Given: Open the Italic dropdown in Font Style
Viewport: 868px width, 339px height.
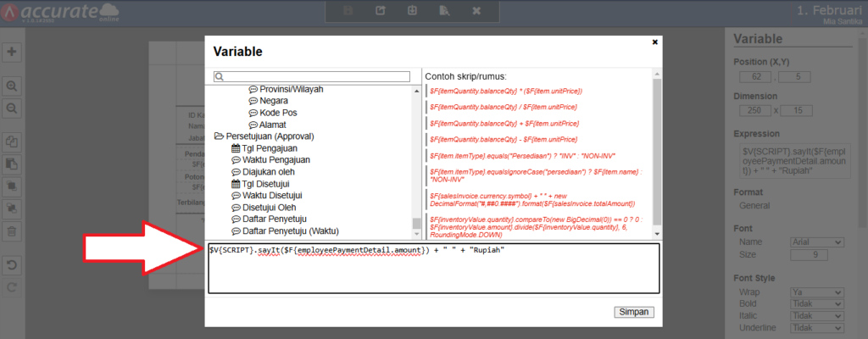Looking at the screenshot, I should click(x=809, y=315).
